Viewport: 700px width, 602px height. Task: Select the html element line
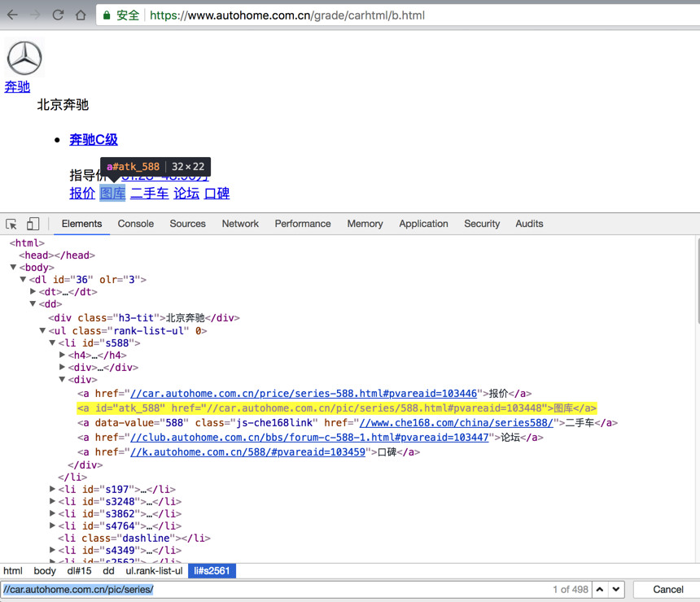click(27, 243)
